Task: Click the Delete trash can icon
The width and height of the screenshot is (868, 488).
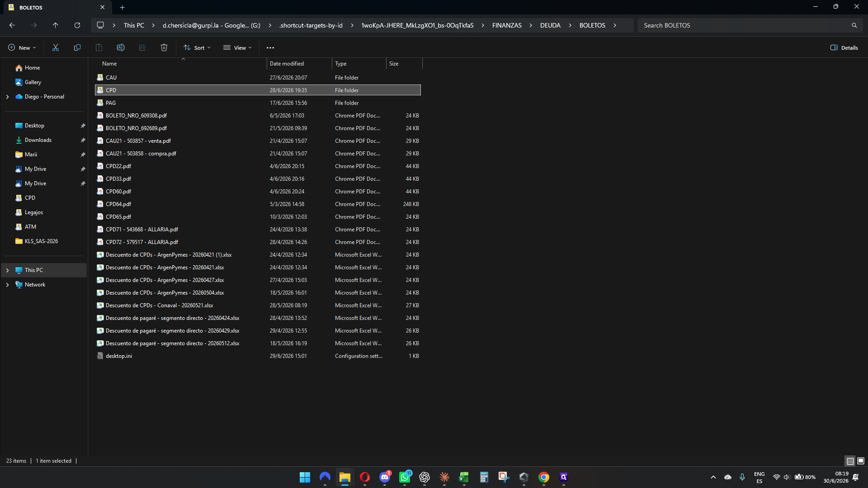Action: coord(164,47)
